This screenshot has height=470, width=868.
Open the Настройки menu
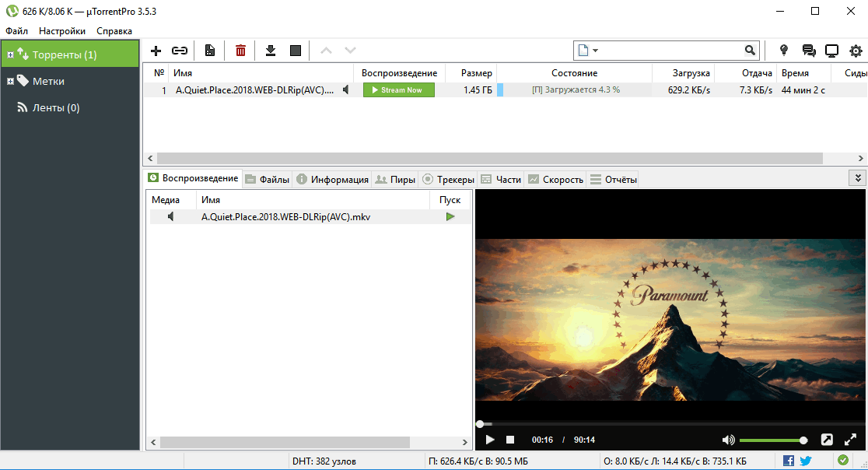tap(62, 31)
